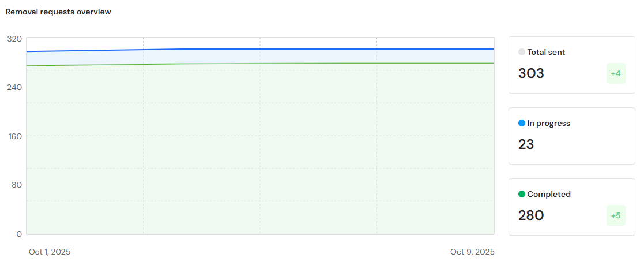Click the 160 y-axis label
Image resolution: width=644 pixels, height=265 pixels.
point(15,136)
